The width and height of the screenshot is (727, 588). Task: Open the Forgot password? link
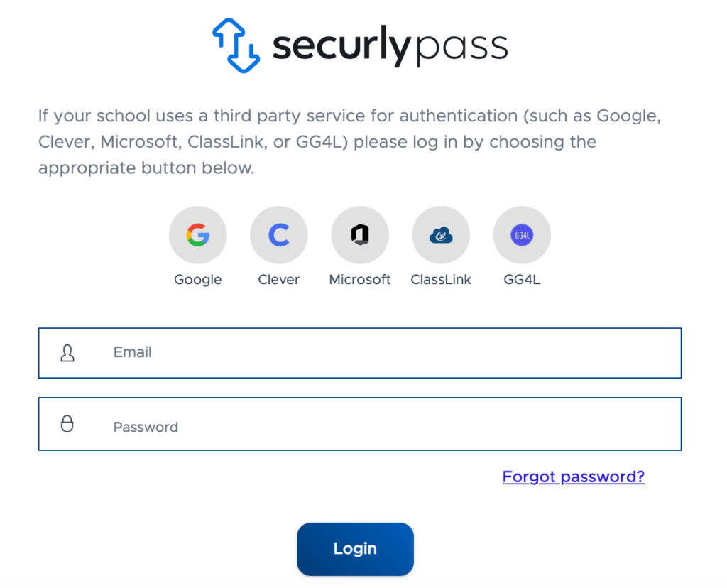click(574, 477)
